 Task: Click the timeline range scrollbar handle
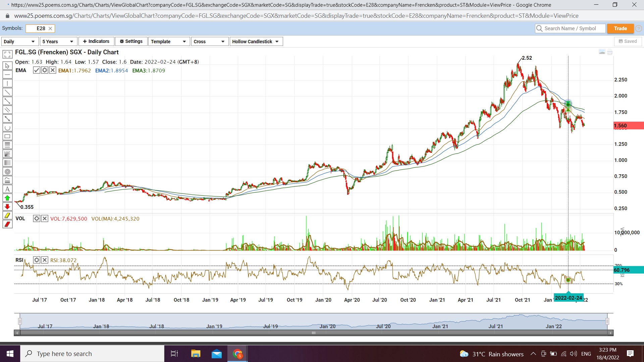(314, 333)
